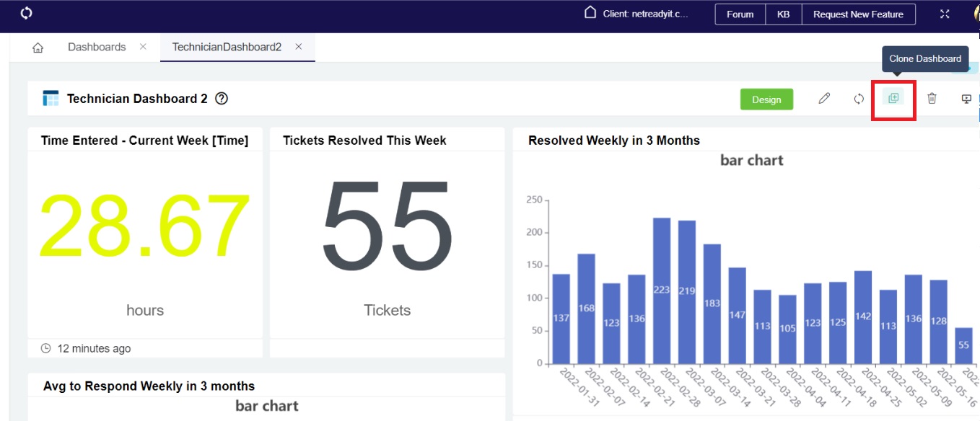
Task: Open the KB knowledge base button
Action: point(783,14)
